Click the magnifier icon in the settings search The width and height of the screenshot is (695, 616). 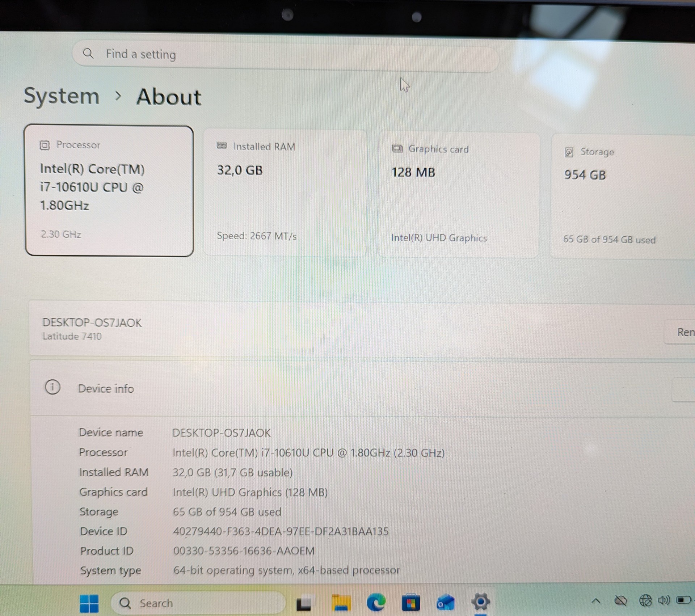click(88, 54)
